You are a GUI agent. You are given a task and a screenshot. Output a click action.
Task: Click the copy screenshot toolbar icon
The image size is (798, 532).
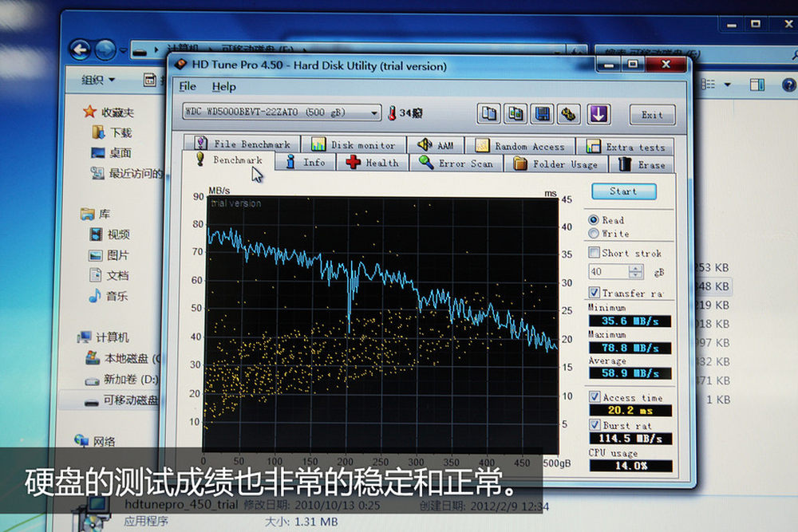point(516,114)
